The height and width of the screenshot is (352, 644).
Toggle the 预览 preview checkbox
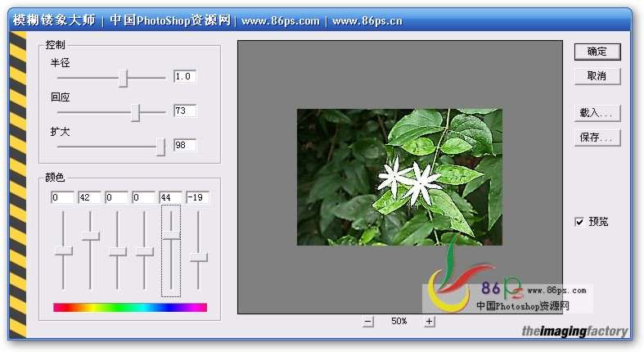[x=579, y=222]
